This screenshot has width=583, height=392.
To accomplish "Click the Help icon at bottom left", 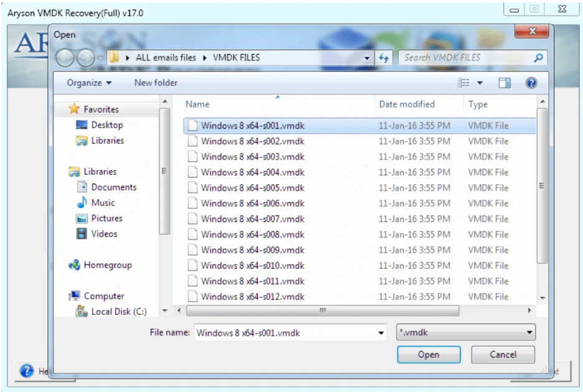I will (26, 371).
